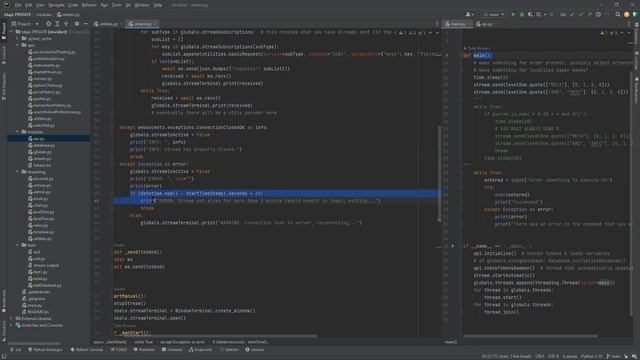
Task: Switch to the utilities.py editor tab
Action: coord(106,24)
